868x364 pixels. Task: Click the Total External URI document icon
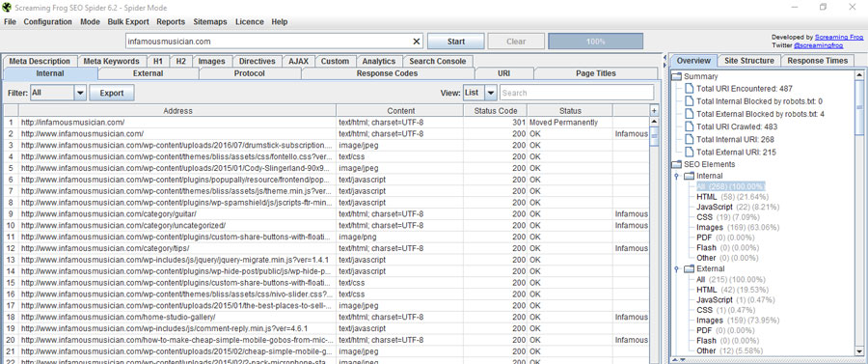pyautogui.click(x=689, y=152)
